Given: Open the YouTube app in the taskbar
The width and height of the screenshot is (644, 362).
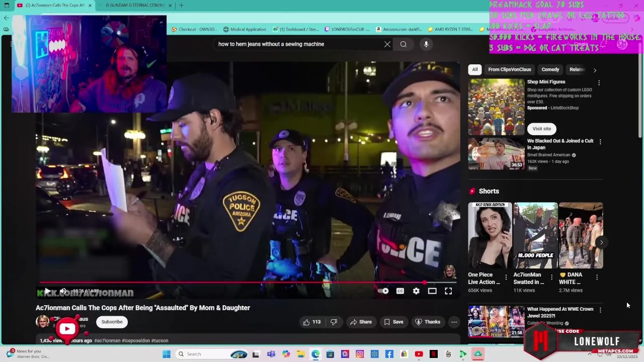Looking at the screenshot, I should [419, 354].
